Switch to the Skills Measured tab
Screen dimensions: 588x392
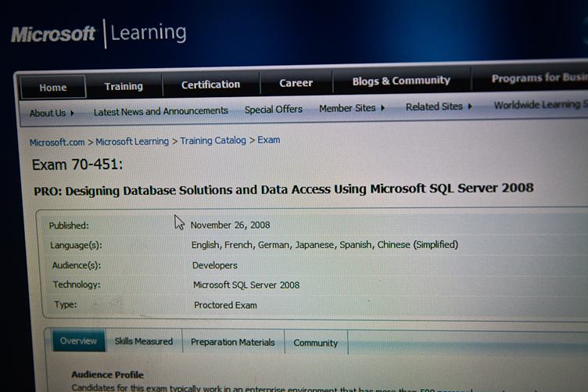click(144, 341)
